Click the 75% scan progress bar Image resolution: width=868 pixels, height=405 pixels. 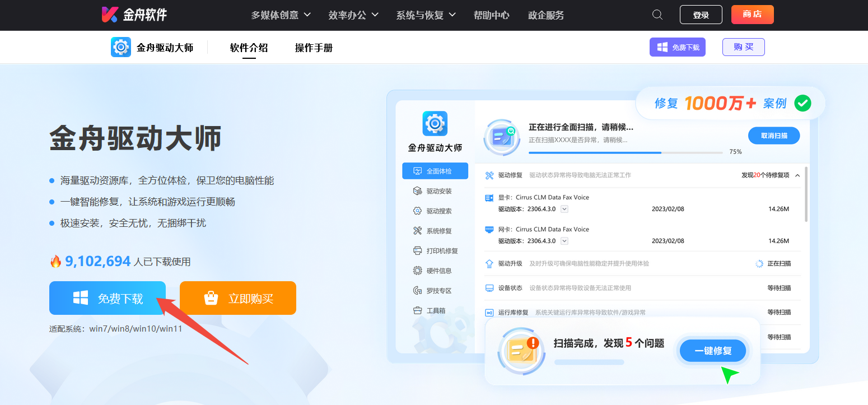626,152
